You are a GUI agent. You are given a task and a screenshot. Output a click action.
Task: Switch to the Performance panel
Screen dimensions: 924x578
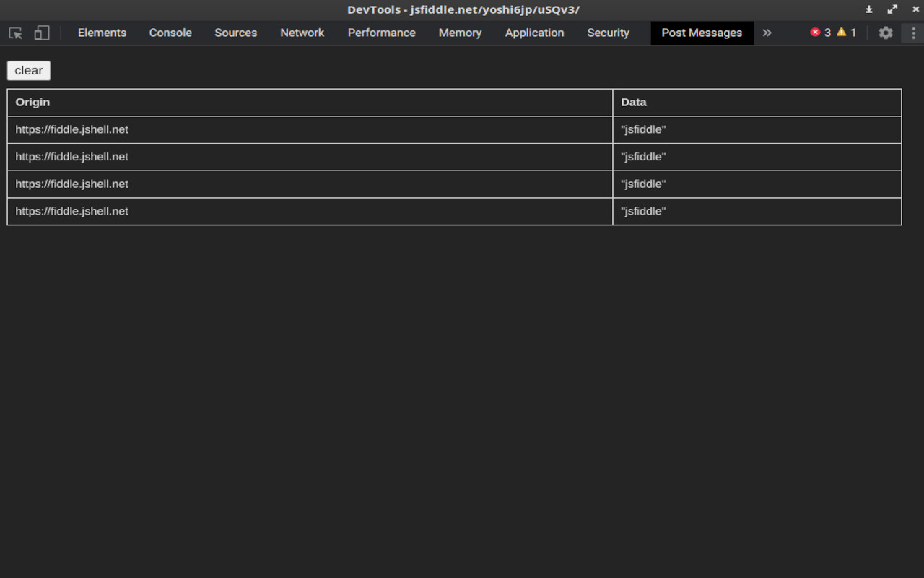381,33
